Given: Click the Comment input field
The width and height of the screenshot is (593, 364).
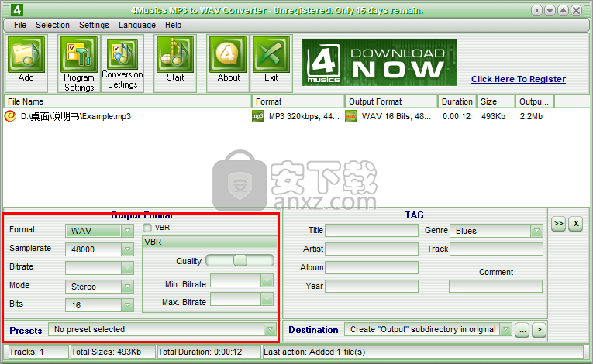Looking at the screenshot, I should pyautogui.click(x=495, y=286).
